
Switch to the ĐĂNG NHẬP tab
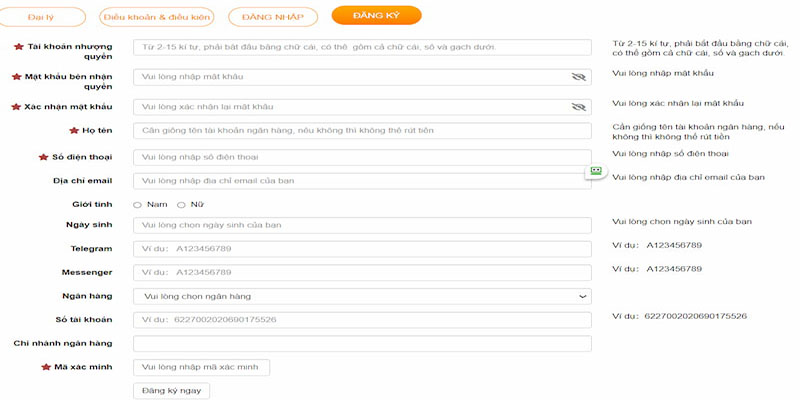tap(273, 17)
